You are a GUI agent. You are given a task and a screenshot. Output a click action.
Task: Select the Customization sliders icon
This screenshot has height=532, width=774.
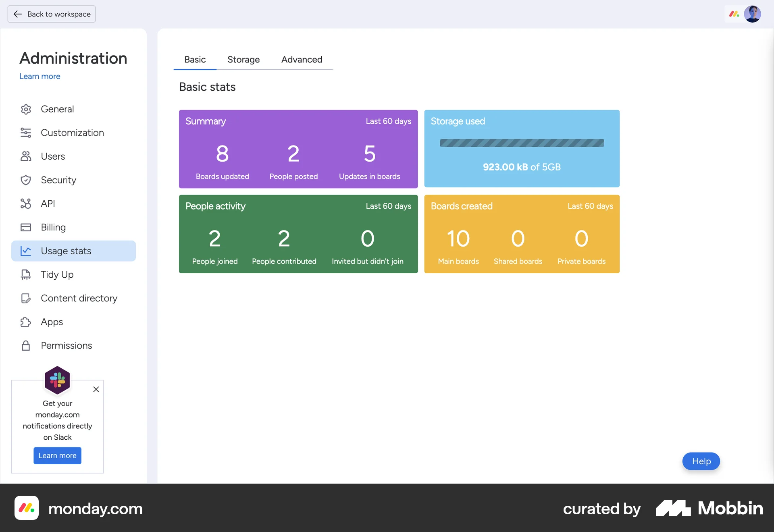[x=26, y=133]
